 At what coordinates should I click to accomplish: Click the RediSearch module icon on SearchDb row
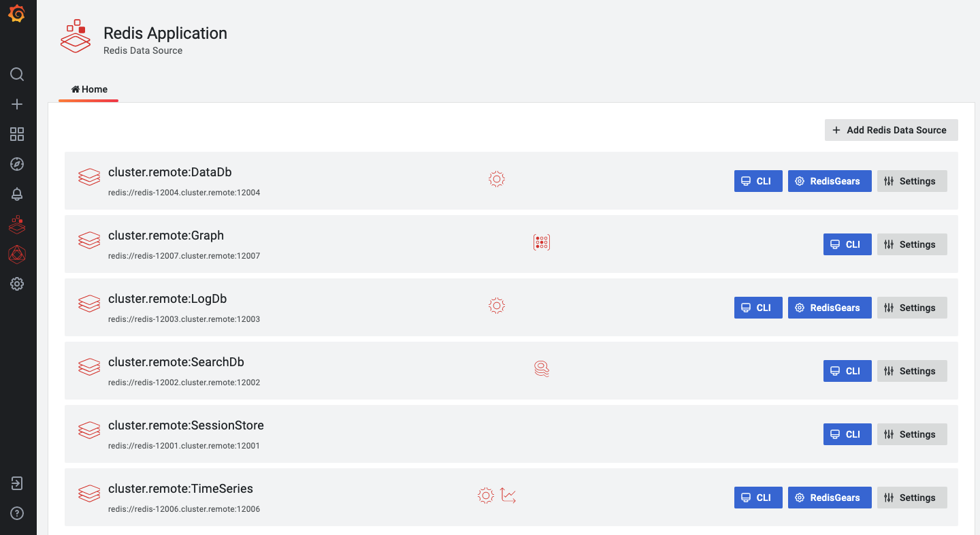pyautogui.click(x=542, y=368)
